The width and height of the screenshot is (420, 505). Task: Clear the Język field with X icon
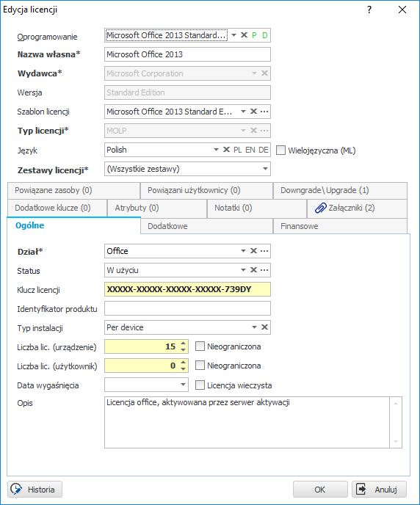(226, 150)
